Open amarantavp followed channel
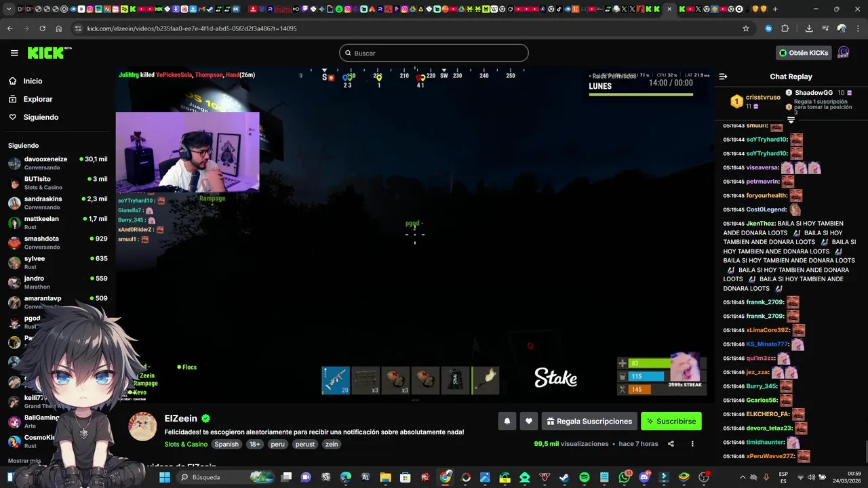Viewport: 868px width, 488px height. click(x=58, y=302)
